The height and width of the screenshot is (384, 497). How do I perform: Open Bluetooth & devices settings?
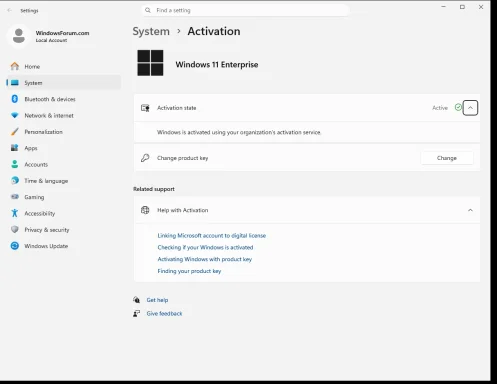click(63, 99)
